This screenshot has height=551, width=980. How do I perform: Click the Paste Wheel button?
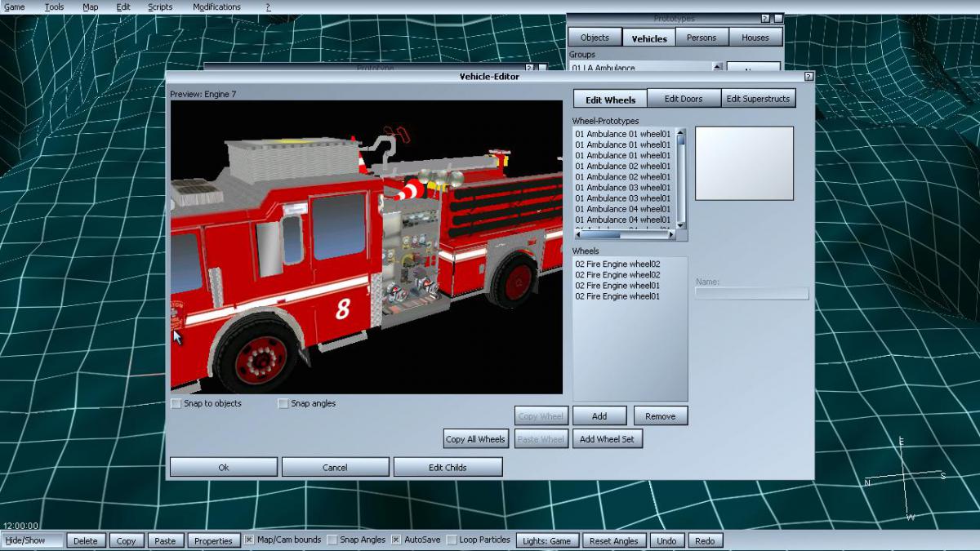click(x=541, y=439)
